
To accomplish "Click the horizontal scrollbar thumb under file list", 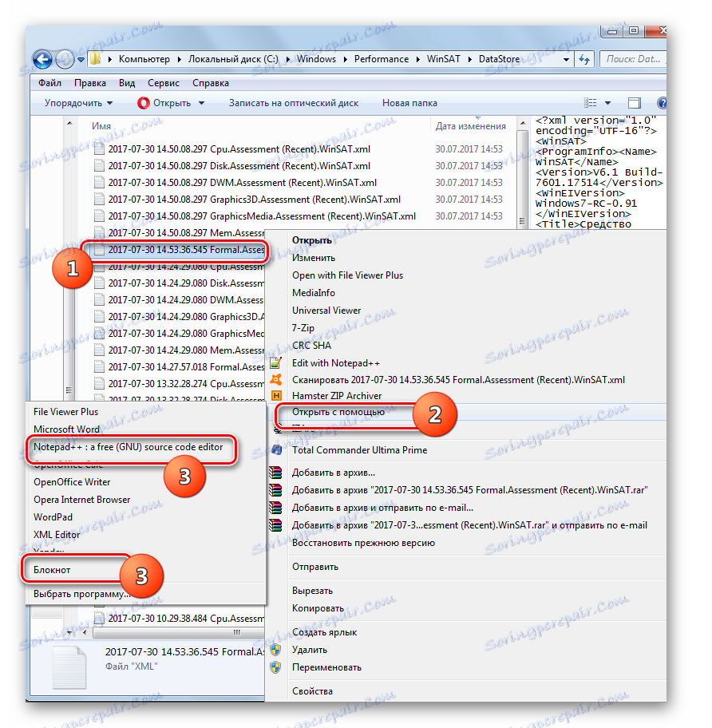I will pyautogui.click(x=179, y=632).
